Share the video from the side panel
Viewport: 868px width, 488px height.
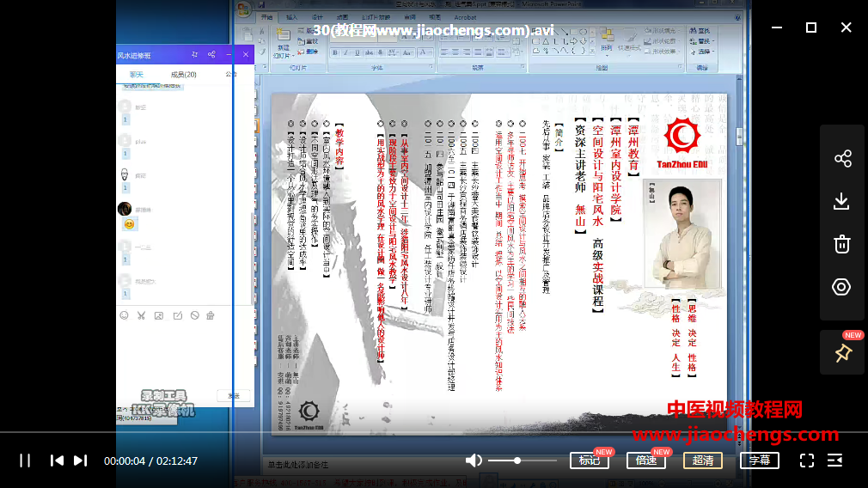pyautogui.click(x=842, y=159)
